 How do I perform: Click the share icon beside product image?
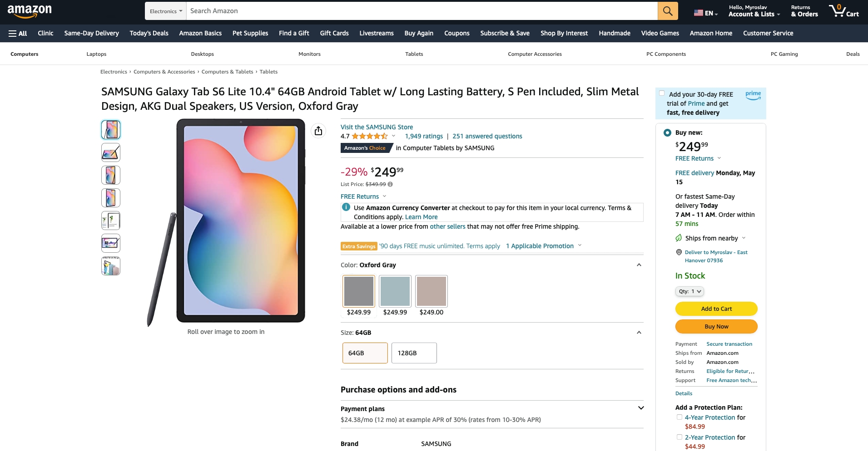(318, 131)
